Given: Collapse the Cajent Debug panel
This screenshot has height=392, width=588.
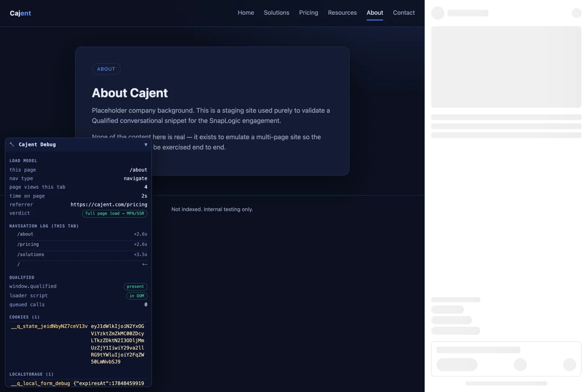Looking at the screenshot, I should click(146, 145).
